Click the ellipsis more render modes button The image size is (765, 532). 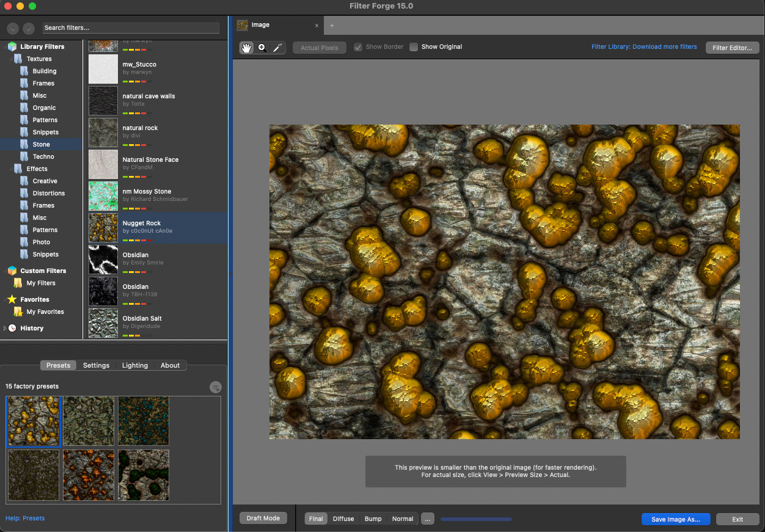[x=428, y=519]
